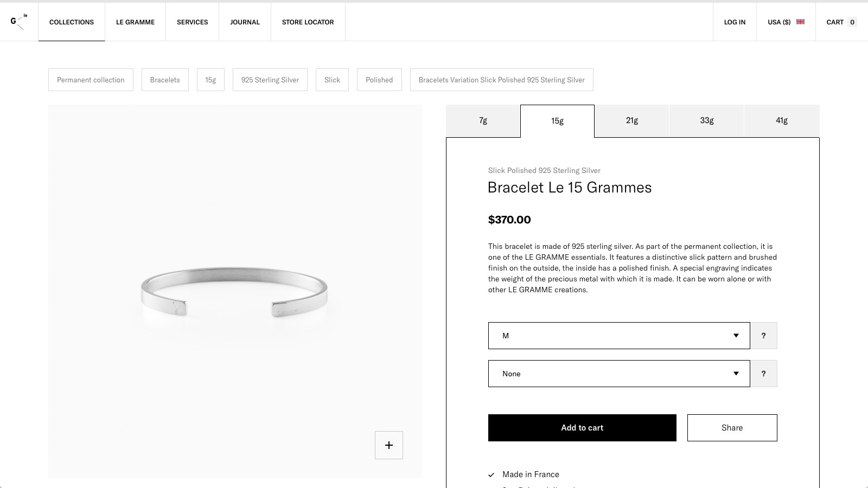Click the Bracelets filter tag
The width and height of the screenshot is (868, 488).
click(x=165, y=80)
